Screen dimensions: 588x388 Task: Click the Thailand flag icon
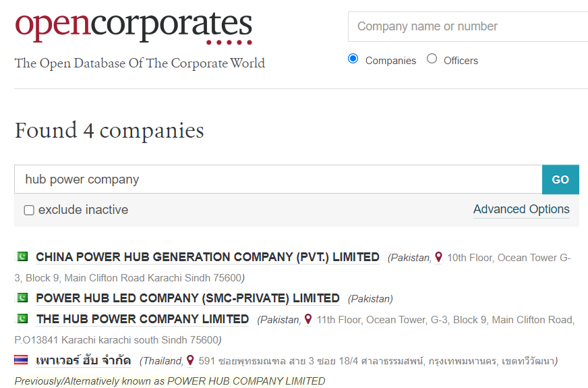[22, 360]
